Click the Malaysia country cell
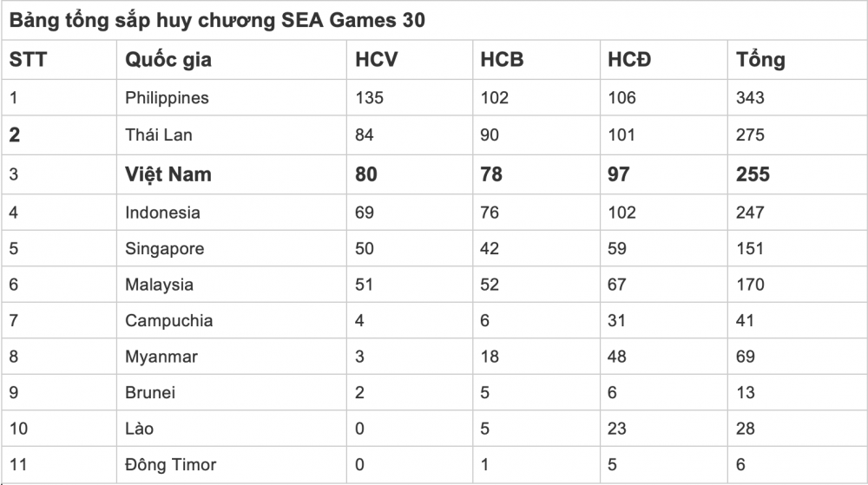868x485 pixels. tap(159, 285)
